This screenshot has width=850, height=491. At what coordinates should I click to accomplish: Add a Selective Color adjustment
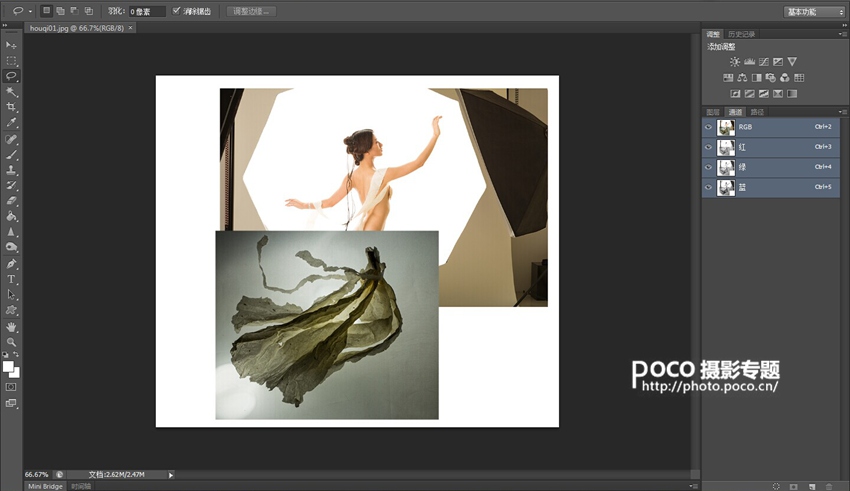(778, 94)
